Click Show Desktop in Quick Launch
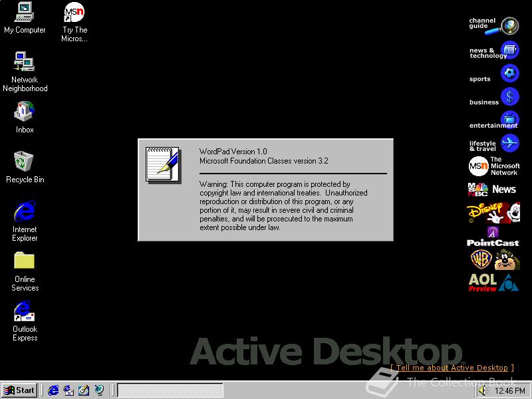532x399 pixels. pos(84,390)
